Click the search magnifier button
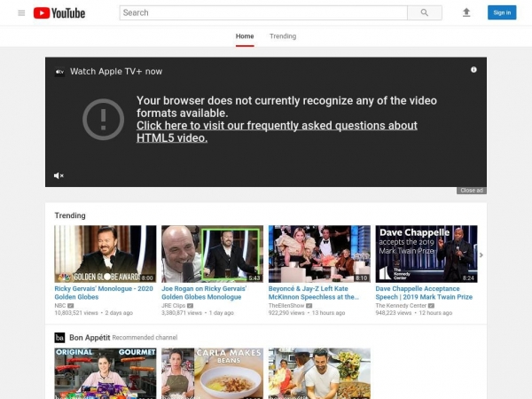532x399 pixels. (425, 13)
